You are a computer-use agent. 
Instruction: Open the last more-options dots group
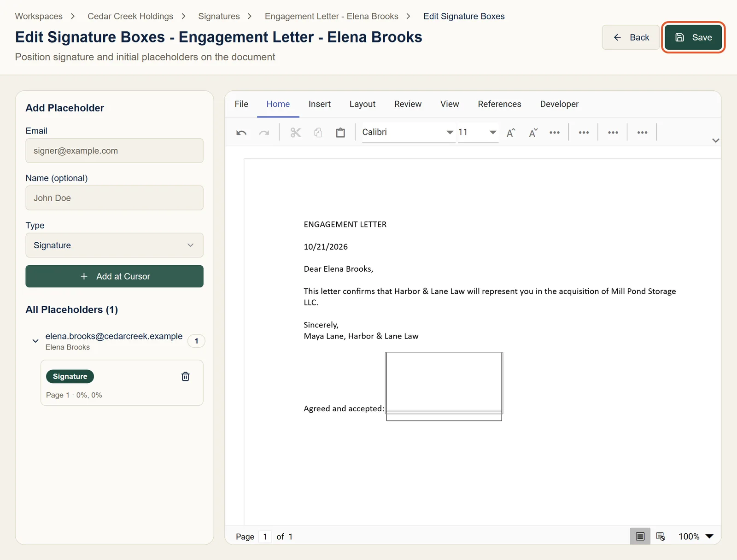click(x=642, y=133)
